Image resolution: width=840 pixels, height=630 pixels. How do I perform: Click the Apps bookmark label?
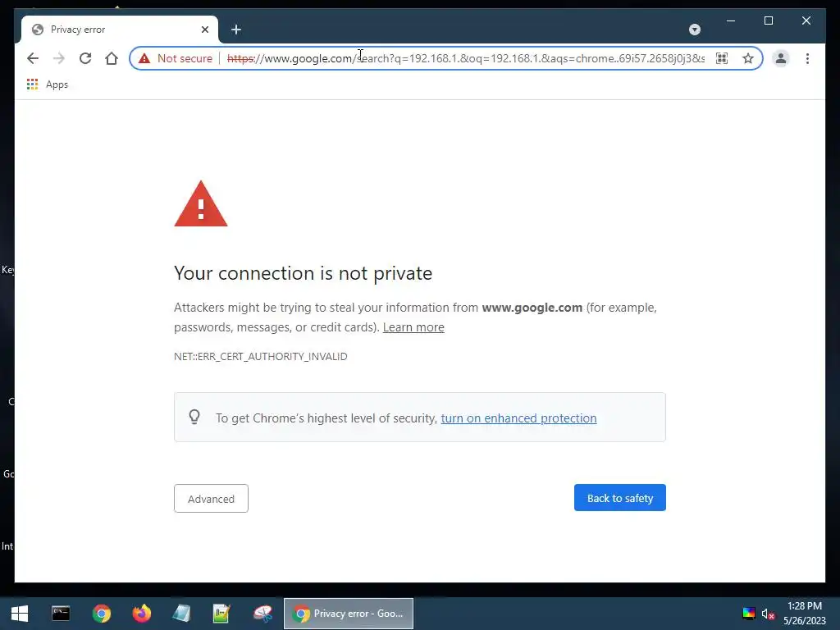click(x=57, y=84)
